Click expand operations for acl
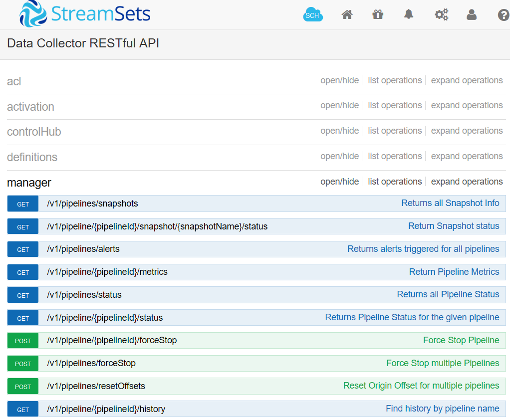Viewport: 510px width, 420px height. pyautogui.click(x=467, y=80)
